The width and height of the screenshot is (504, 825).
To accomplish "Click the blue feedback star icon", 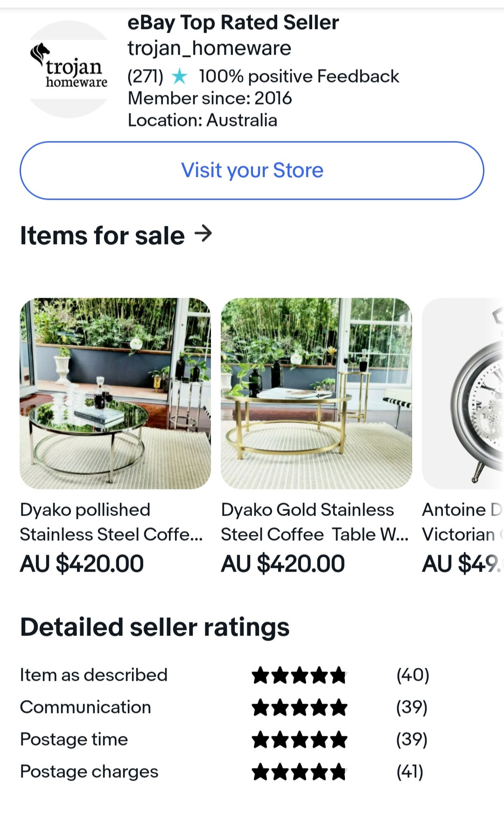I will [x=179, y=76].
